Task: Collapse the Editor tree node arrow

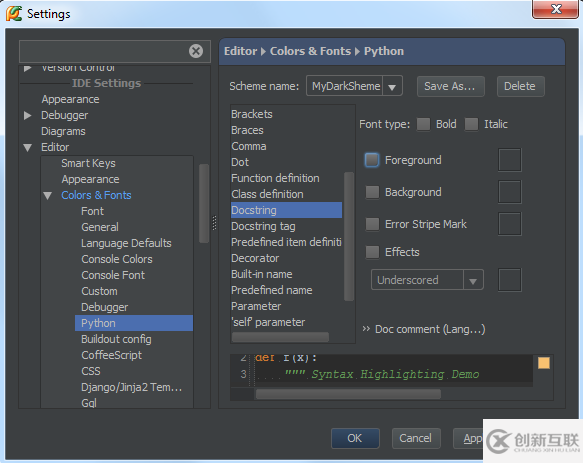Action: pos(28,147)
